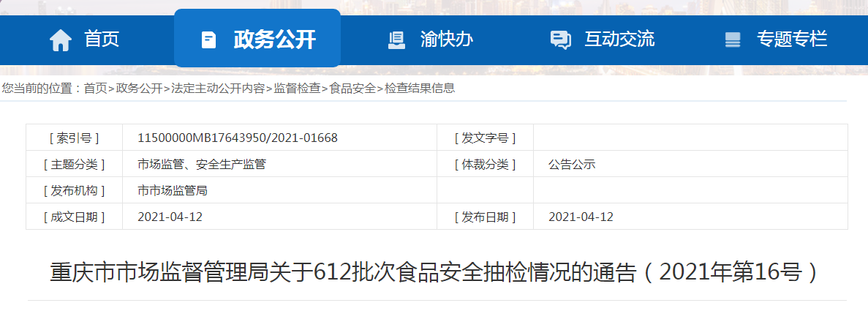Viewport: 868px width, 311px height.
Task: Click the [ 发布日期 ] label
Action: 485,217
